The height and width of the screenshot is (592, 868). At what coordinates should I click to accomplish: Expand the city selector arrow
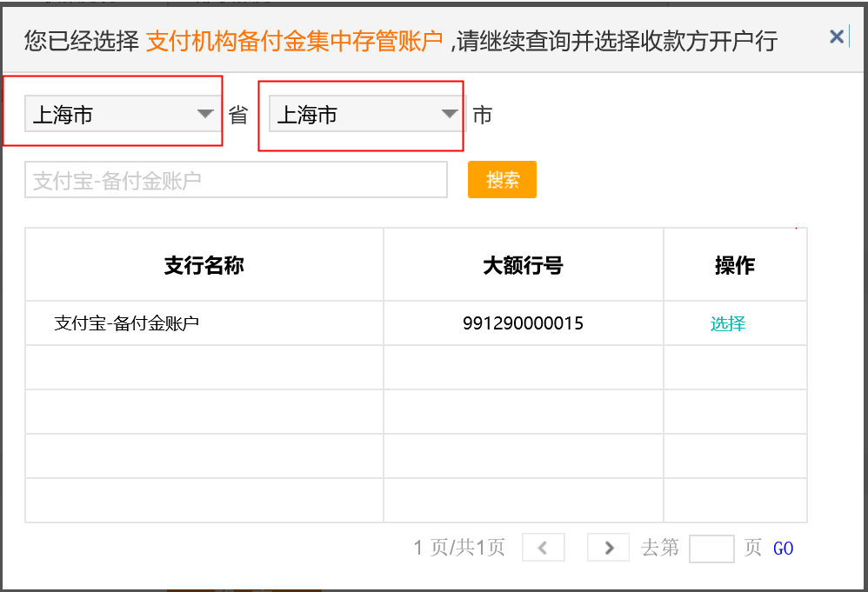tap(449, 113)
